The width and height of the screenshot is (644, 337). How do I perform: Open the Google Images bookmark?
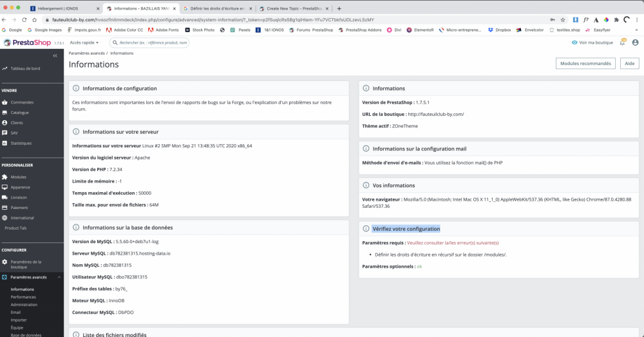point(44,30)
